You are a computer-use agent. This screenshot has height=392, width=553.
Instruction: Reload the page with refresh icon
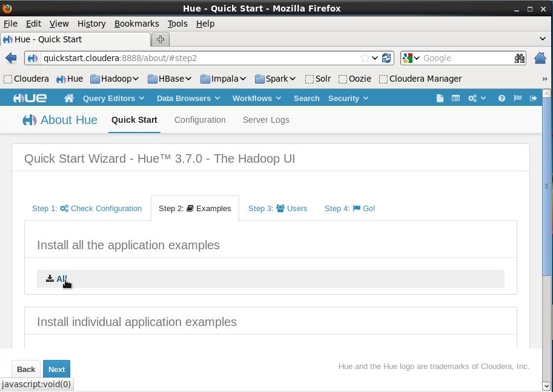coord(386,58)
